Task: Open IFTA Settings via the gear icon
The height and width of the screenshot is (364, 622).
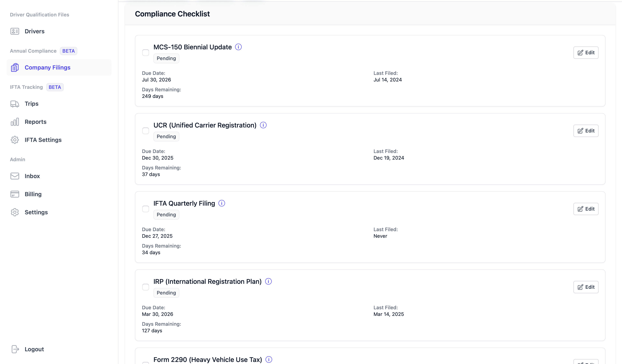Action: tap(15, 140)
